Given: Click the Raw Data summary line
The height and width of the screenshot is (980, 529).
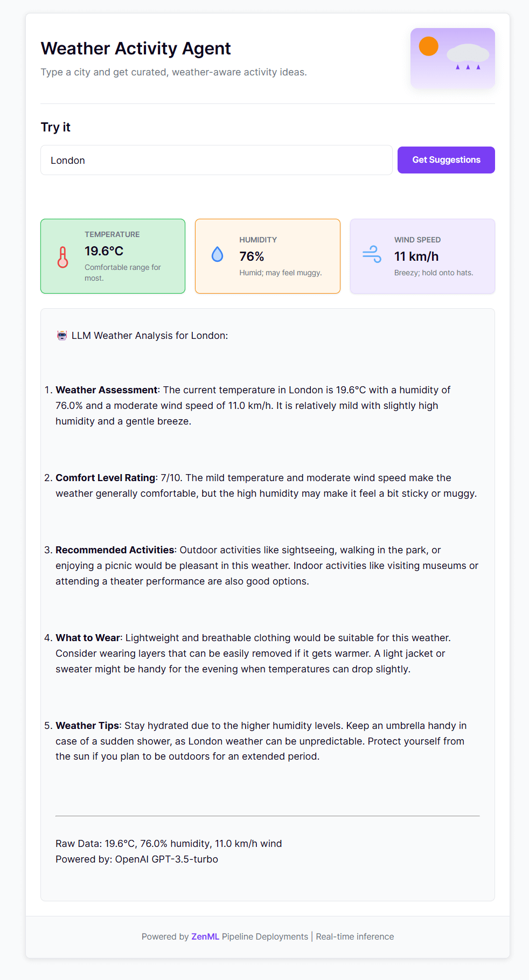Looking at the screenshot, I should (x=169, y=844).
